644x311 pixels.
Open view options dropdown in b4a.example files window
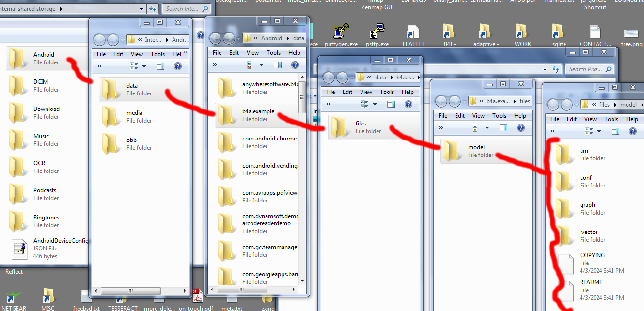[487, 128]
